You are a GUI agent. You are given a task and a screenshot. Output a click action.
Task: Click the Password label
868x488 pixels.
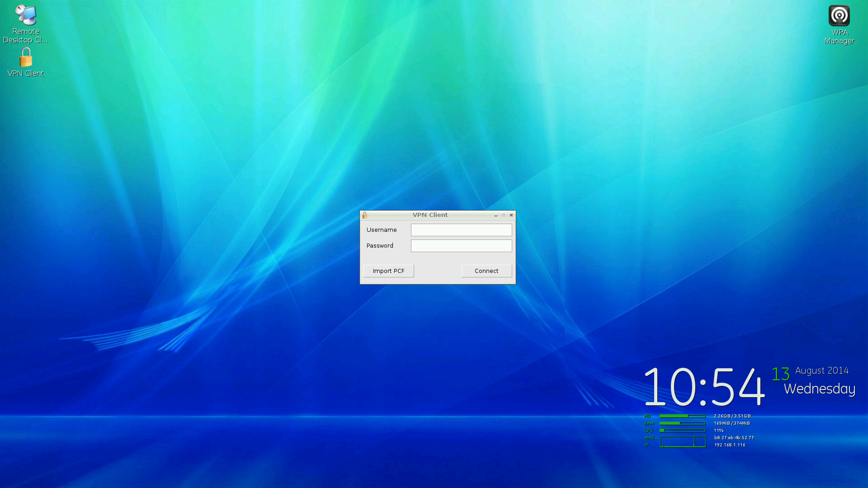[x=380, y=246]
